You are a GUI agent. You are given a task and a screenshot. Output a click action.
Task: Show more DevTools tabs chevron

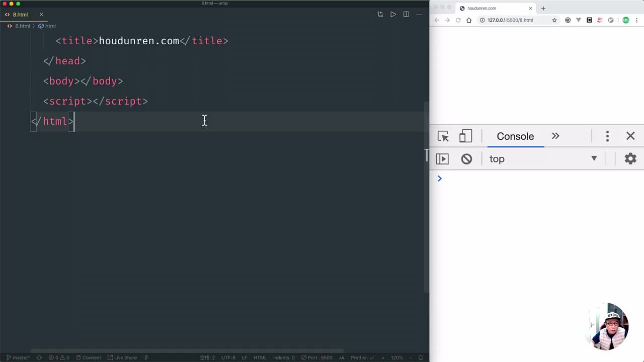(555, 136)
